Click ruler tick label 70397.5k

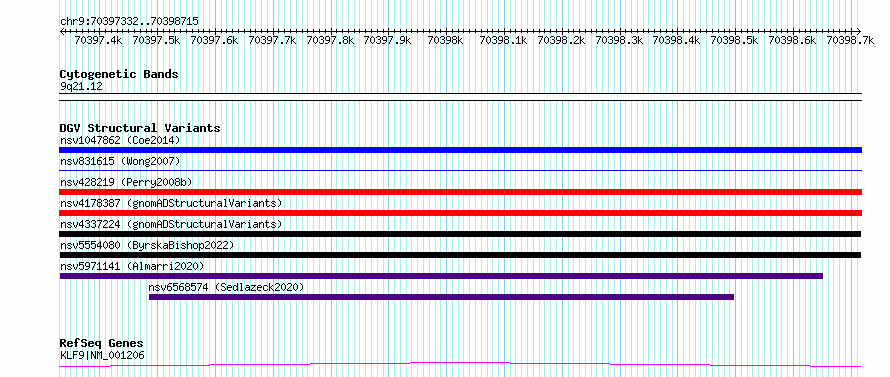click(156, 40)
